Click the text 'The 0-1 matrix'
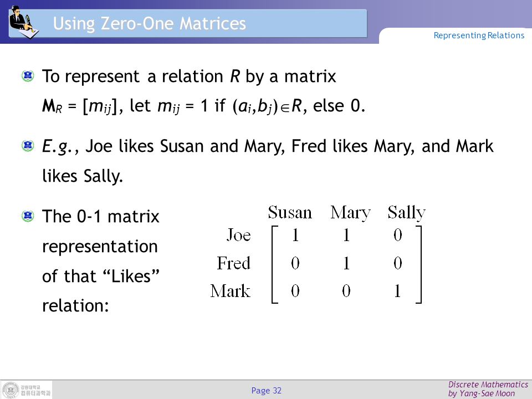The image size is (532, 399). point(101,216)
